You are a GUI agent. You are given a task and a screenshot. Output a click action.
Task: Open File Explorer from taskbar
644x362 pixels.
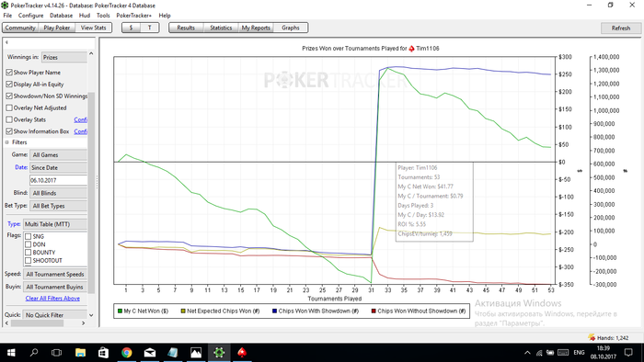click(x=81, y=353)
